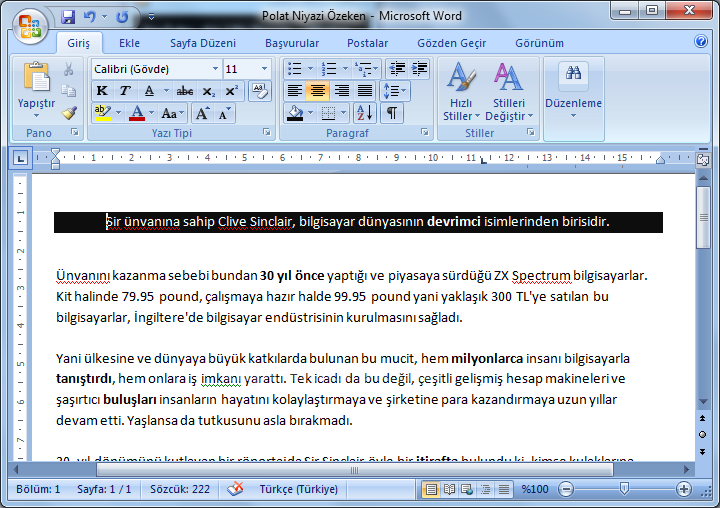Apply superscript formatting
The width and height of the screenshot is (720, 508).
point(231,91)
